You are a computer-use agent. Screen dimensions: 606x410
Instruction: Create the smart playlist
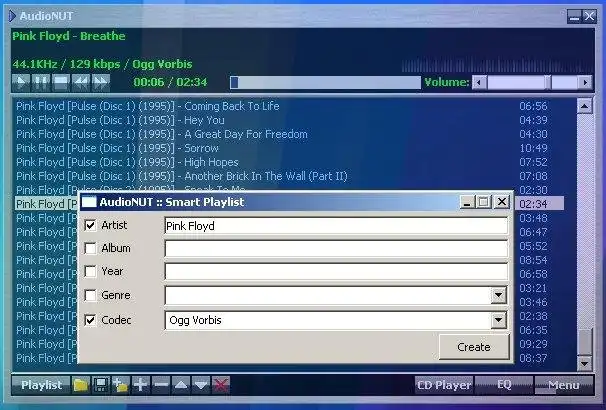pyautogui.click(x=474, y=347)
